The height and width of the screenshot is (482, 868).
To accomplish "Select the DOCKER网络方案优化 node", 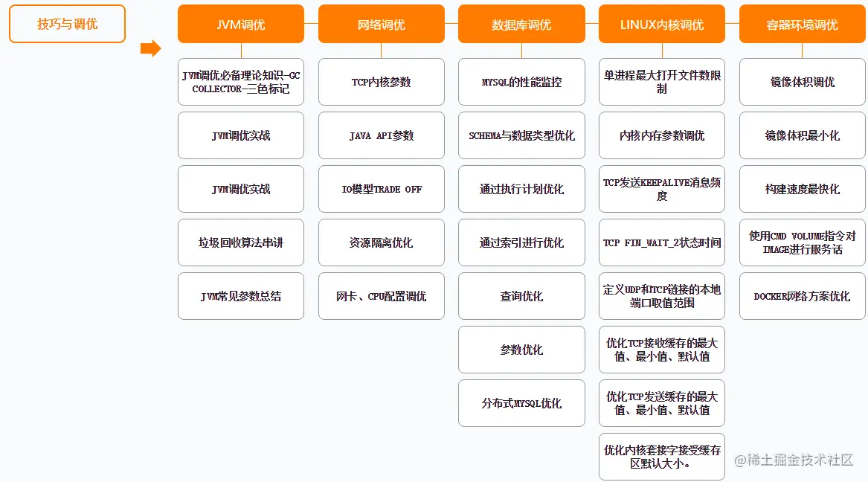I will point(802,296).
